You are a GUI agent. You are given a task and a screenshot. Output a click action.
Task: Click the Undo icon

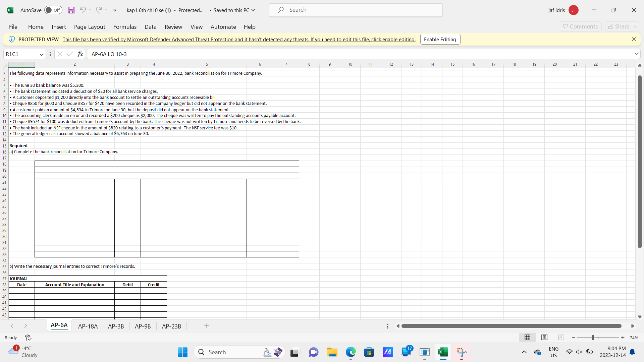click(83, 10)
